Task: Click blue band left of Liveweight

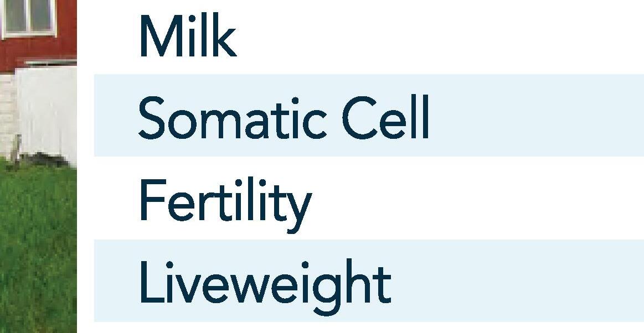Action: point(115,281)
